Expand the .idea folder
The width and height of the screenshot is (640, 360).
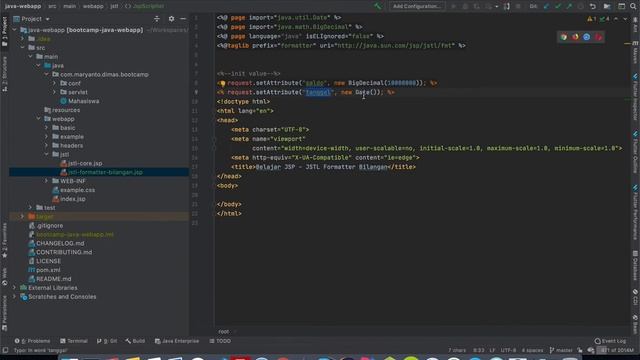pyautogui.click(x=23, y=39)
